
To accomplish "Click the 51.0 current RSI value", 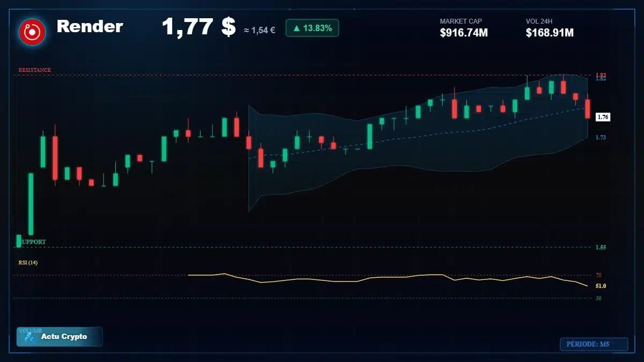I will tap(601, 286).
